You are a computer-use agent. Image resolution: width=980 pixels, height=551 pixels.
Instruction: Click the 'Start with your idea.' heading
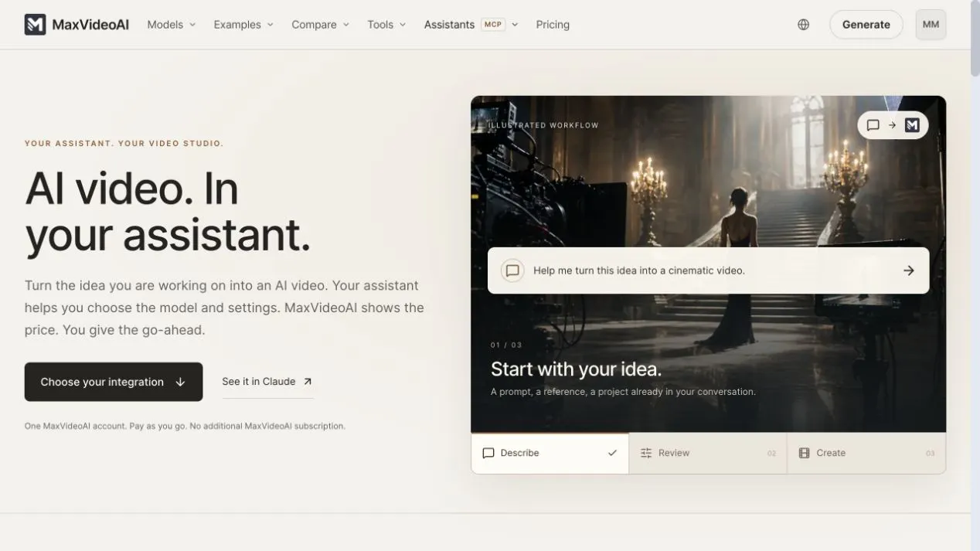tap(576, 369)
